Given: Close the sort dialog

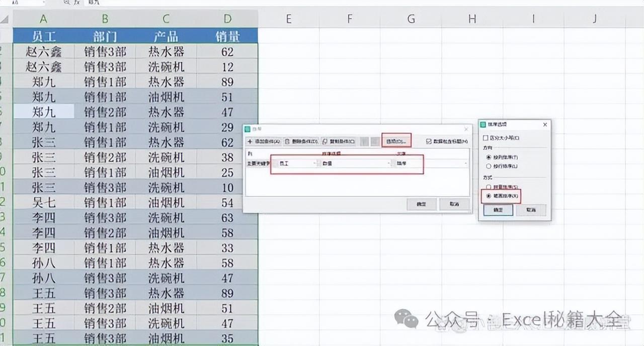Looking at the screenshot, I should 466,129.
